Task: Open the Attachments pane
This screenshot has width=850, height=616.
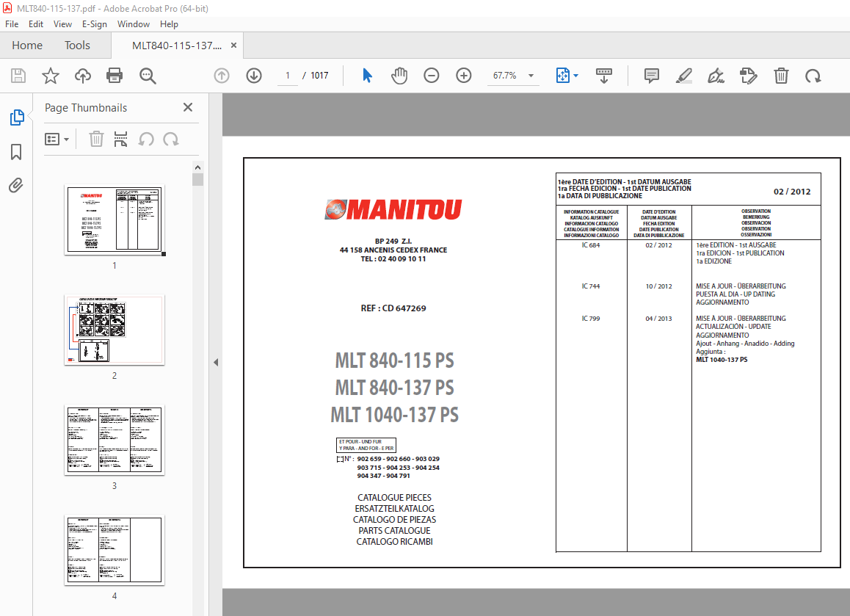Action: 16,186
